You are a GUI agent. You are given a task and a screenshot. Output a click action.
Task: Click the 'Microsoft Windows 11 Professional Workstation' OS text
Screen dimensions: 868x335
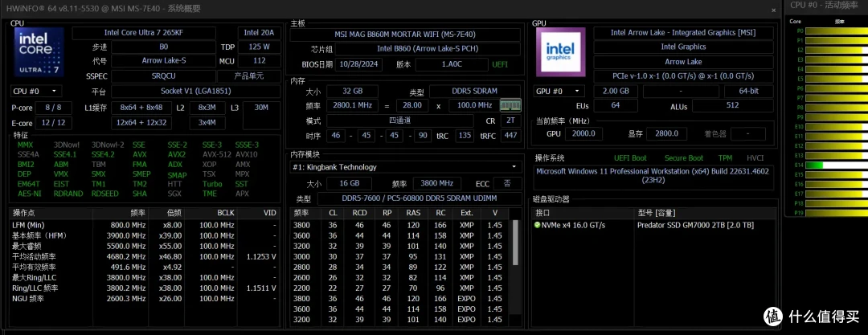652,175
